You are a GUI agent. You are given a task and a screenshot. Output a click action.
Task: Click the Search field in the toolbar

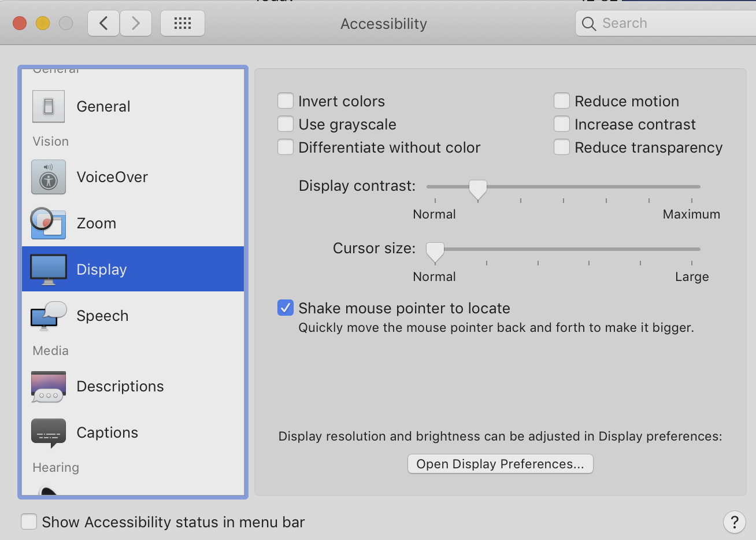[666, 23]
